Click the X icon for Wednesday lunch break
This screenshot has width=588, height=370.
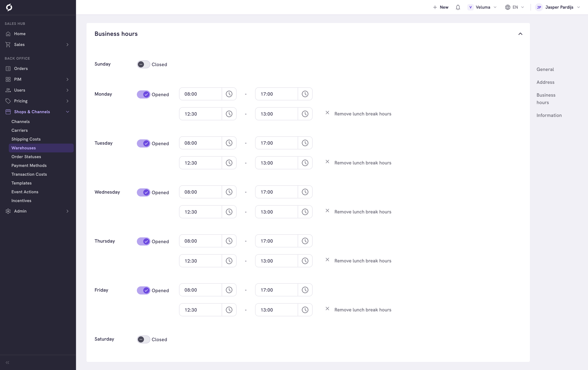(x=327, y=211)
